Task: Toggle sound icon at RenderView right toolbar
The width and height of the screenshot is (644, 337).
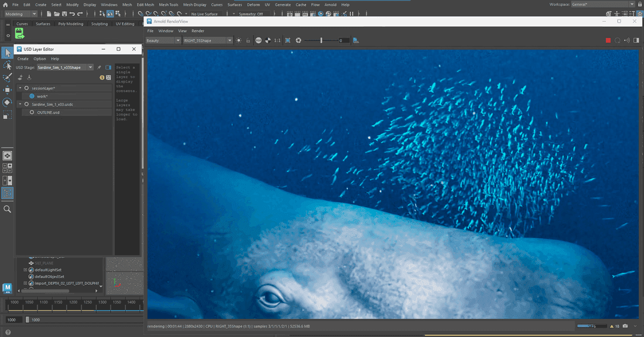Action: click(x=627, y=40)
